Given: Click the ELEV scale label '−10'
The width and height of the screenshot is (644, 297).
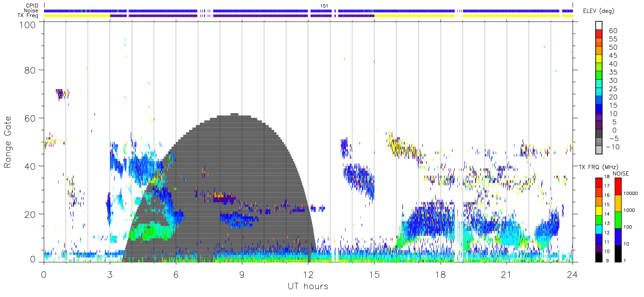Looking at the screenshot, I should point(614,147).
